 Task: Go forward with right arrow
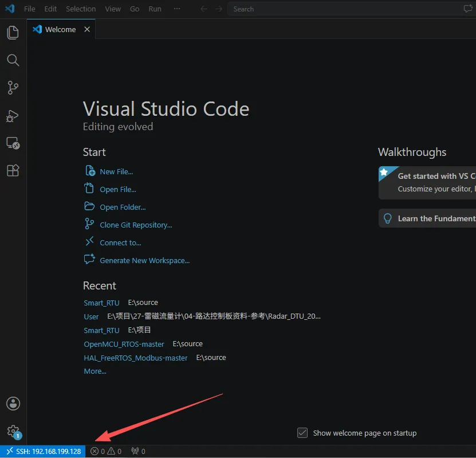click(x=219, y=9)
